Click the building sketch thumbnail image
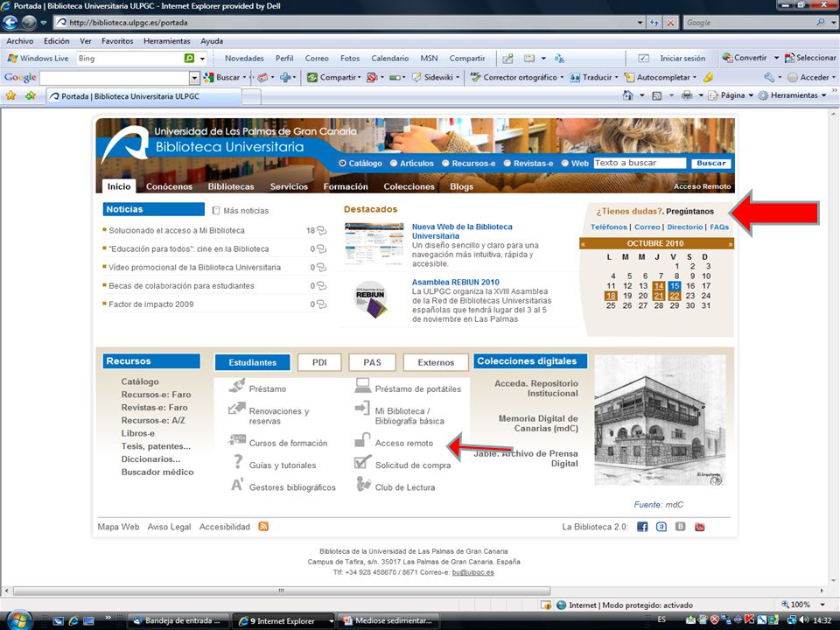Image resolution: width=840 pixels, height=630 pixels. pos(660,420)
